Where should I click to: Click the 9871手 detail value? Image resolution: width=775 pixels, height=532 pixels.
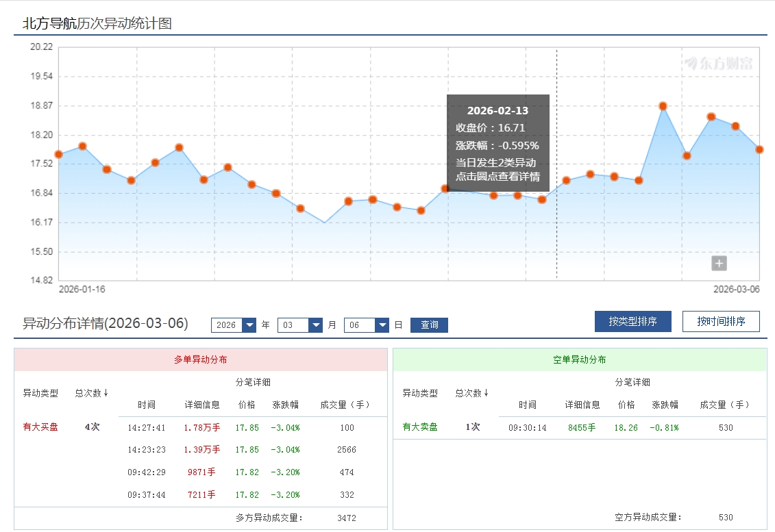(x=201, y=472)
